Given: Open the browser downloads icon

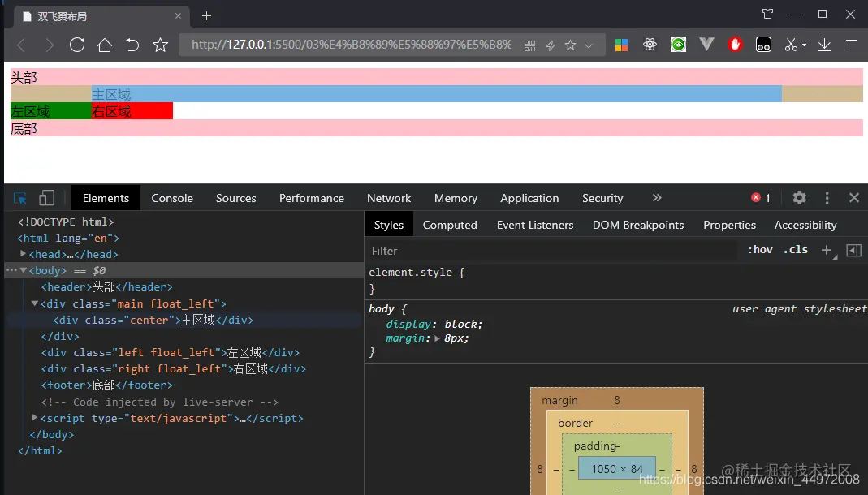Looking at the screenshot, I should coord(824,45).
